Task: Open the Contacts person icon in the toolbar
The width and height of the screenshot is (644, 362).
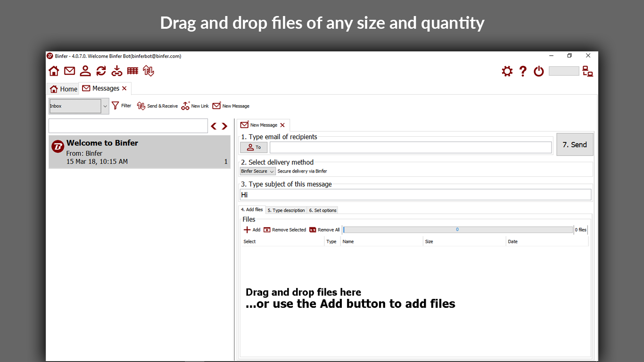Action: 85,71
